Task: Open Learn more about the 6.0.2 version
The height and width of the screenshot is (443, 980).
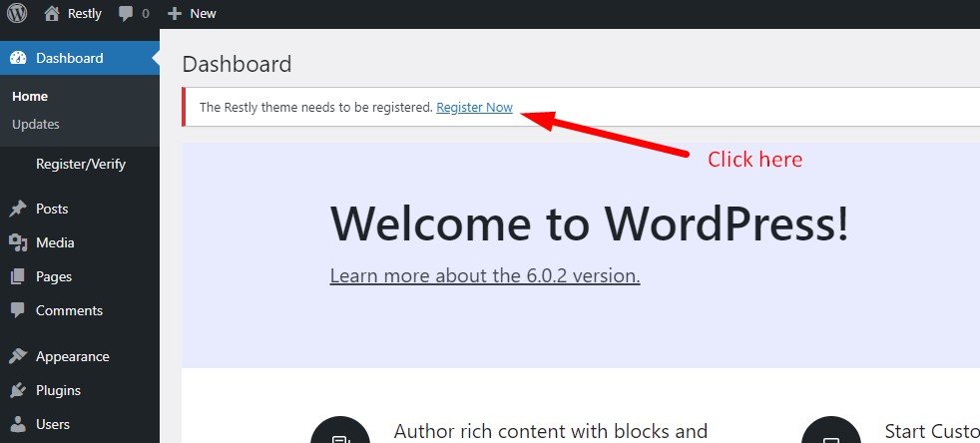Action: (x=485, y=275)
